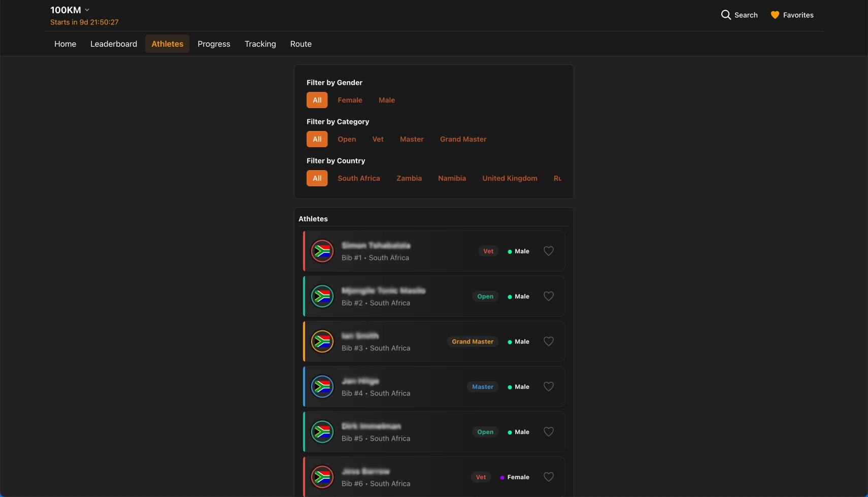The width and height of the screenshot is (868, 497).
Task: Click the Vet category badge on Bib #1
Action: (488, 251)
